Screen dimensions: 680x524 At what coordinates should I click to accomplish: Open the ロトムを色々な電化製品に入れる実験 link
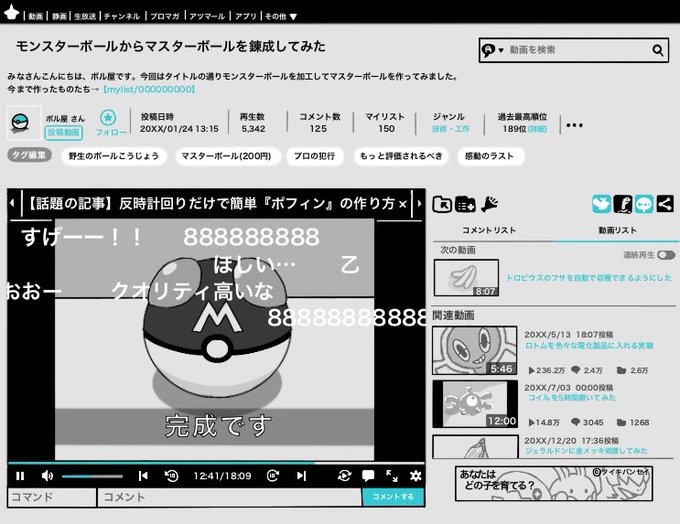pos(589,346)
